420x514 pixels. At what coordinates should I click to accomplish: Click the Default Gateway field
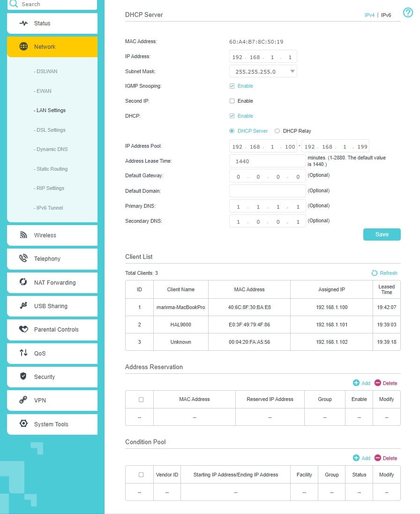click(x=268, y=176)
